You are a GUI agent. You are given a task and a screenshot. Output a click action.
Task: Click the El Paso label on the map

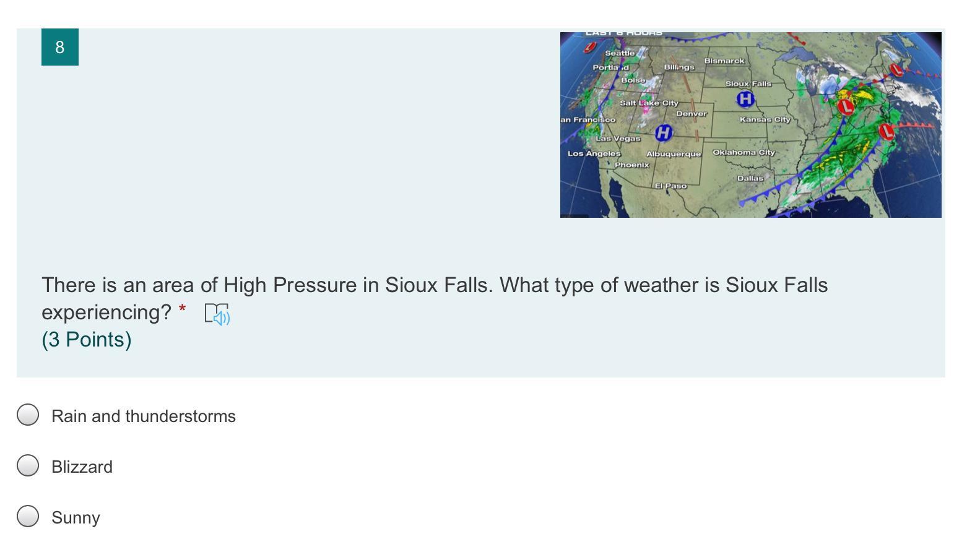[670, 186]
